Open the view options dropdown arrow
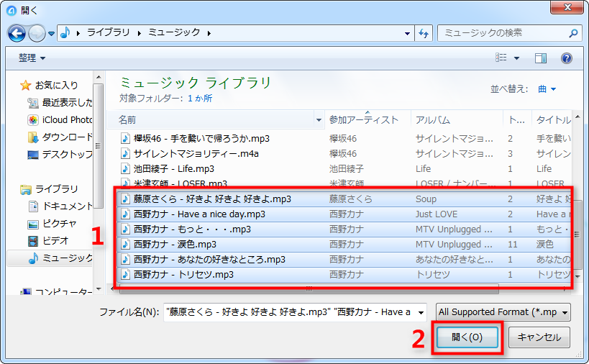The image size is (589, 364). (x=516, y=58)
